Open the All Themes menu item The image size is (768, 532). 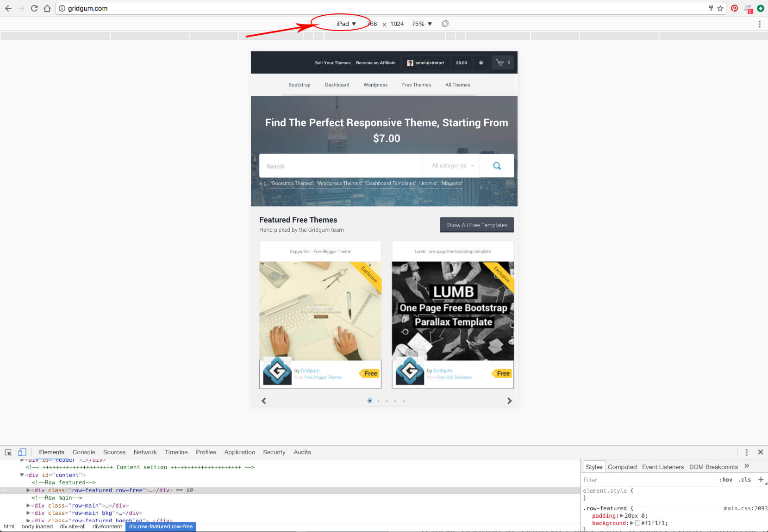click(x=457, y=85)
